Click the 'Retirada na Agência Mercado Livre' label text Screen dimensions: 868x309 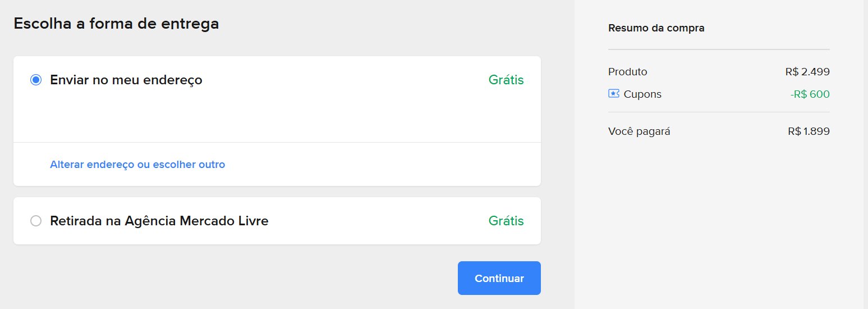tap(159, 221)
